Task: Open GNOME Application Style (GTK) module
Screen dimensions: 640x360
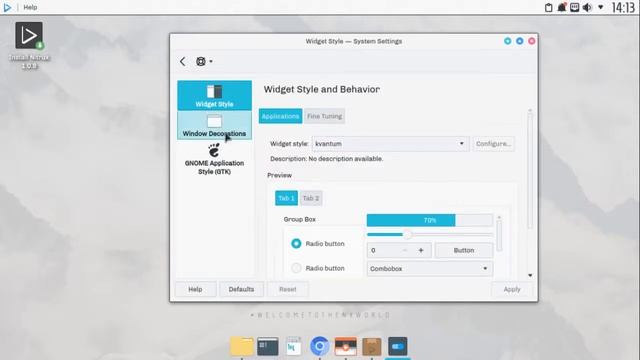Action: (214, 159)
